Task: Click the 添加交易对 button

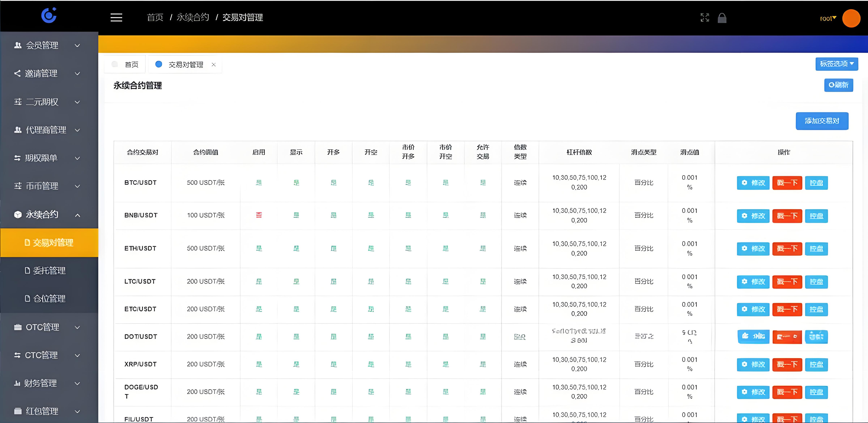Action: coord(822,121)
